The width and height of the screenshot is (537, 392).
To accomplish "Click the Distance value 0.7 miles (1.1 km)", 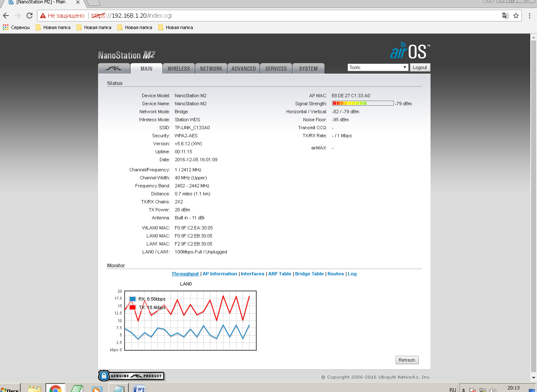I will pos(192,194).
